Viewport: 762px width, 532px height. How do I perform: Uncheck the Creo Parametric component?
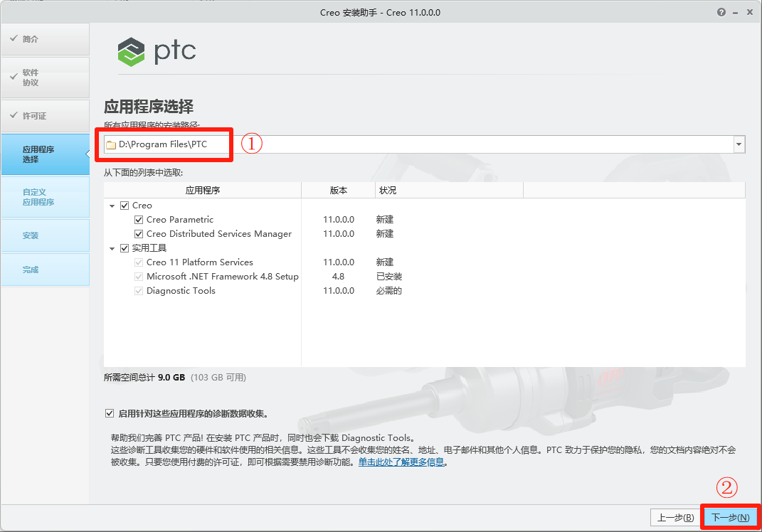139,219
